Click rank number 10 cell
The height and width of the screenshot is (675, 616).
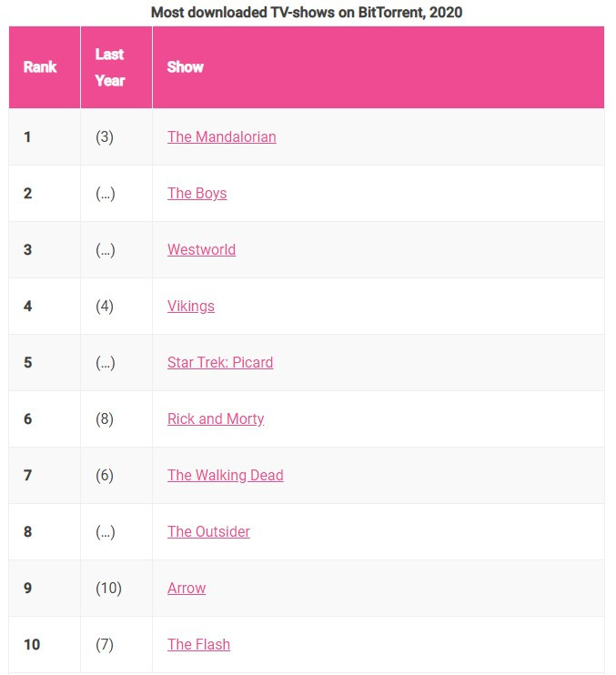pos(32,644)
